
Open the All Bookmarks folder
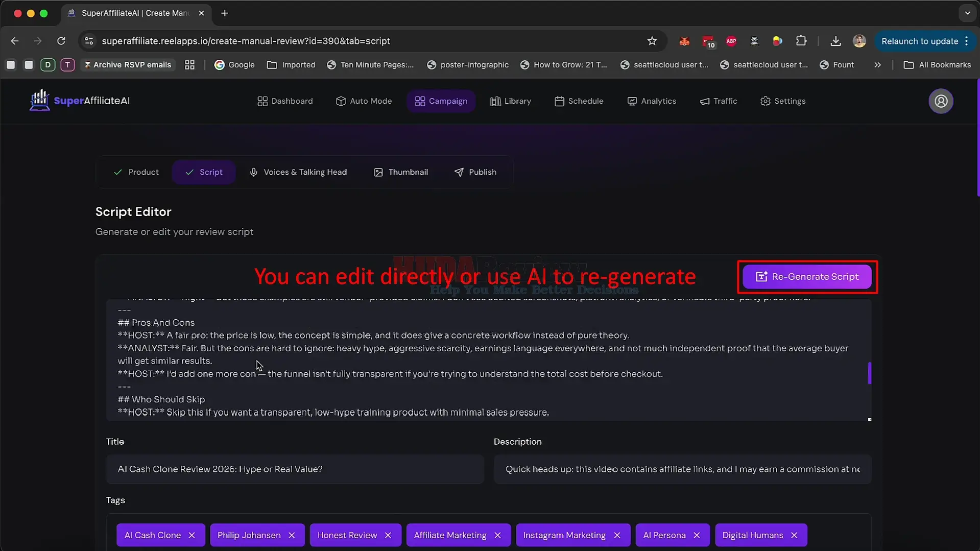[x=937, y=65]
